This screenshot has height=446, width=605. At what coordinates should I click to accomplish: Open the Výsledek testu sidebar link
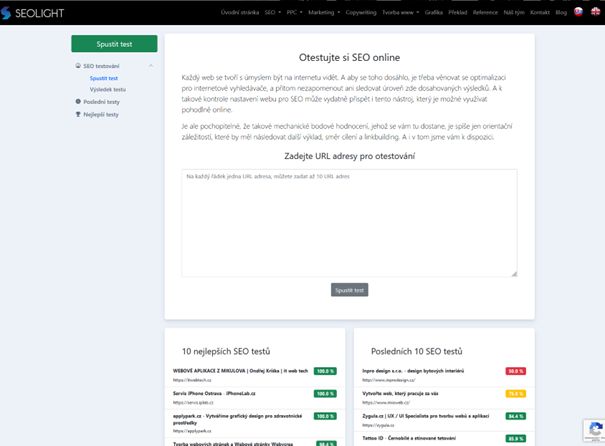[108, 89]
